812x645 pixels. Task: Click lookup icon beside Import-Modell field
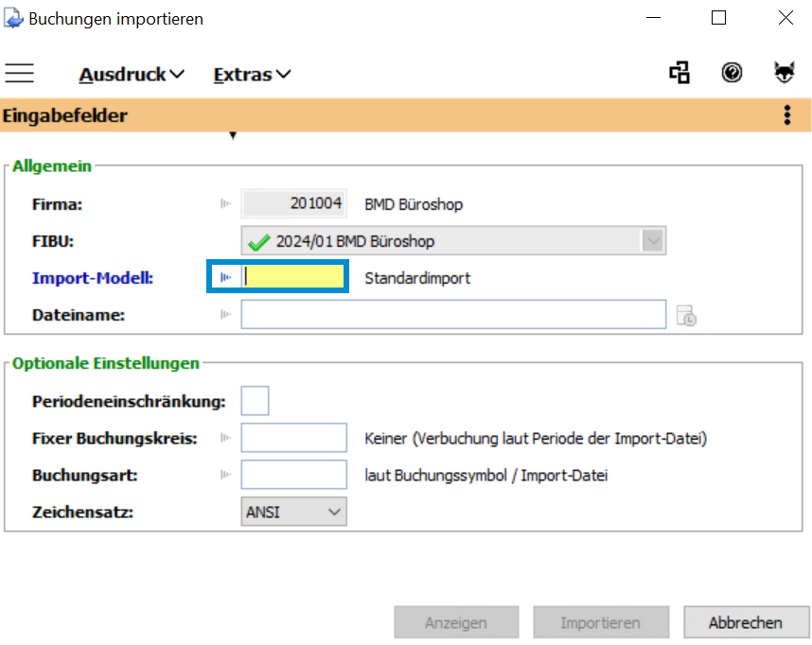226,277
